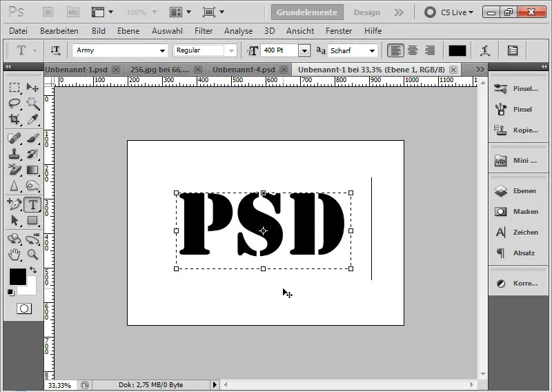Open the Ebenen panel
The width and height of the screenshot is (552, 392).
(x=517, y=191)
